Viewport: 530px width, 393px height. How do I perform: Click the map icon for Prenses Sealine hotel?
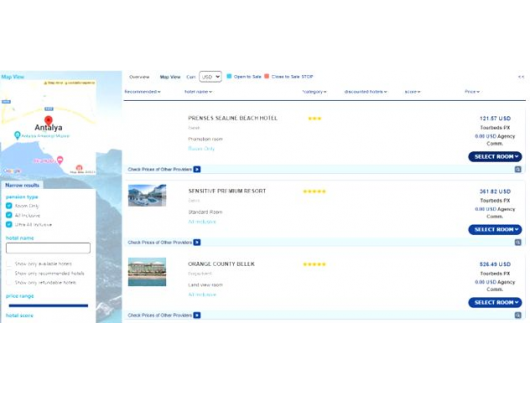[518, 169]
